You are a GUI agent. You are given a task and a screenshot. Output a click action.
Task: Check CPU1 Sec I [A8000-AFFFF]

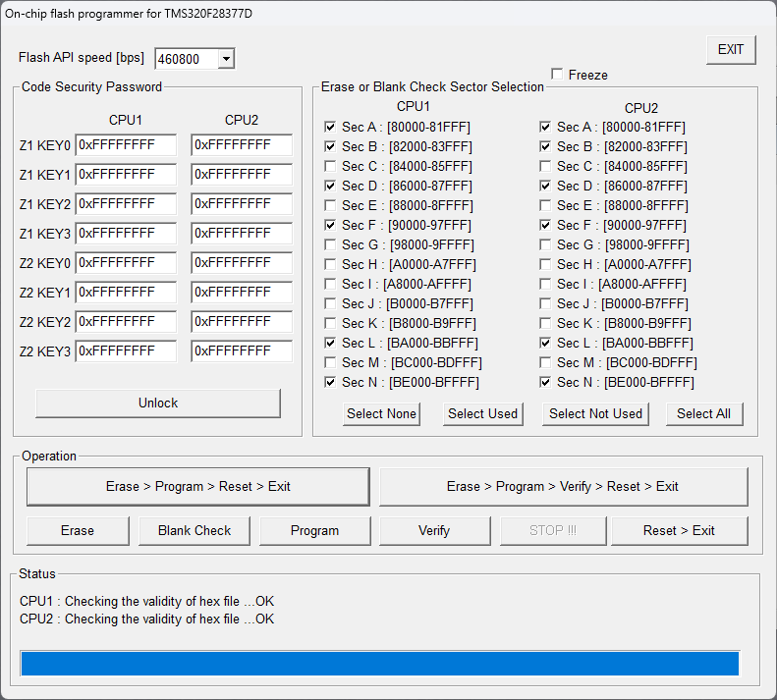tap(330, 284)
